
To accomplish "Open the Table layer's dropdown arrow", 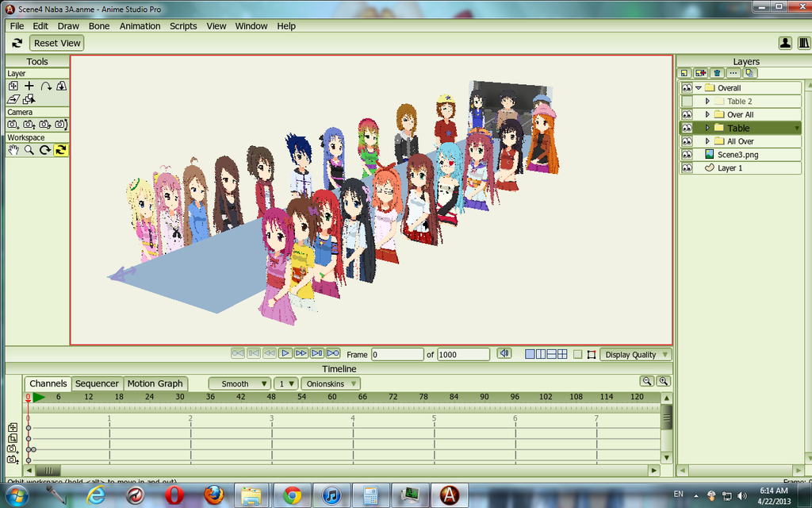I will tap(796, 128).
